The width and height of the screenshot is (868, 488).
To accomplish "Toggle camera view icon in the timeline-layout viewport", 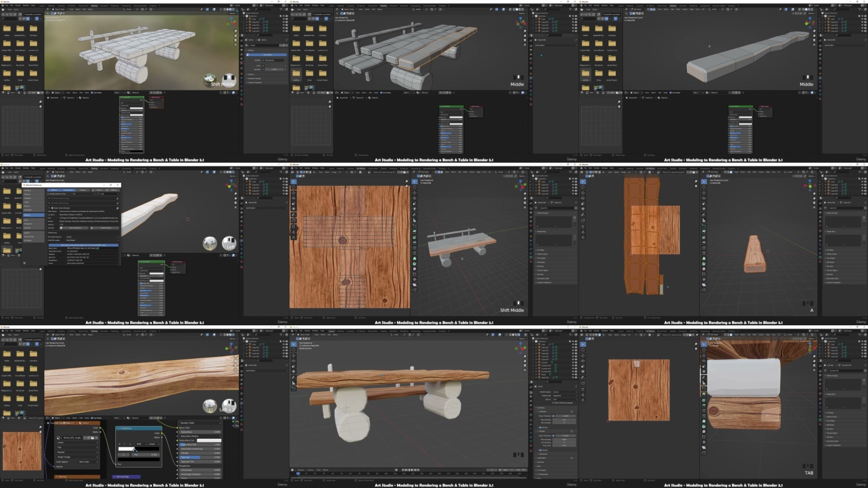I will (x=525, y=365).
